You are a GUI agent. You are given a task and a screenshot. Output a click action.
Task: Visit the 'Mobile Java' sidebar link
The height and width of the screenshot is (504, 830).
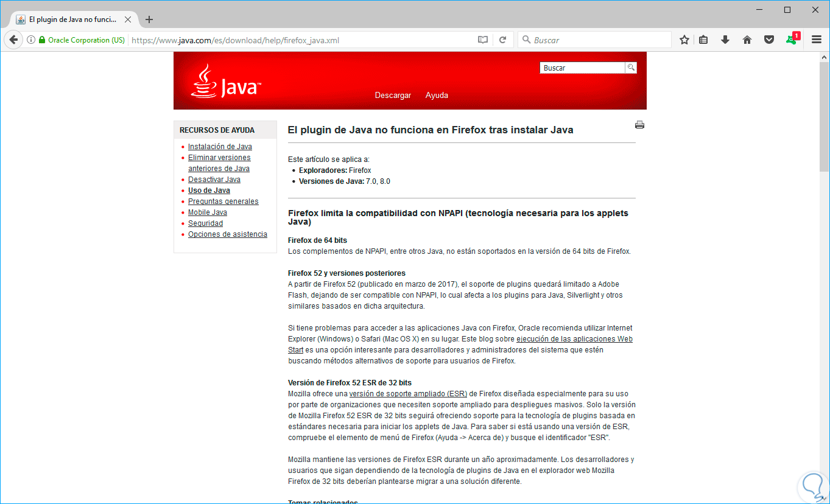tap(208, 212)
